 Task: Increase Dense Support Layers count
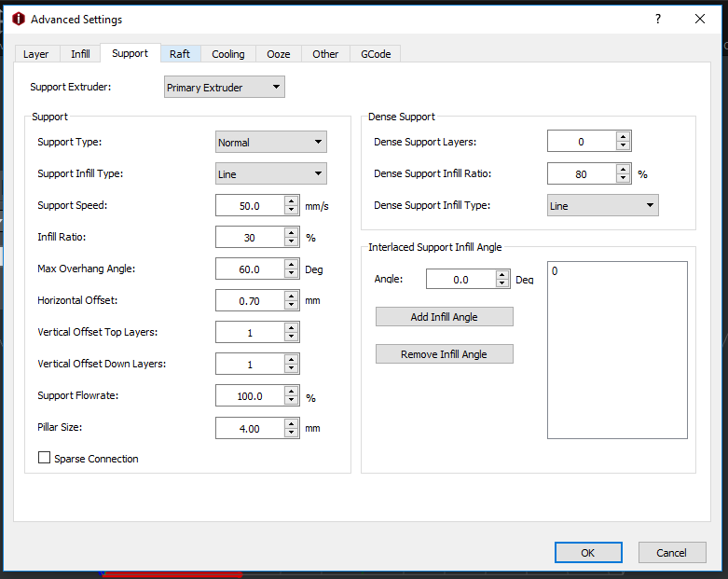624,137
